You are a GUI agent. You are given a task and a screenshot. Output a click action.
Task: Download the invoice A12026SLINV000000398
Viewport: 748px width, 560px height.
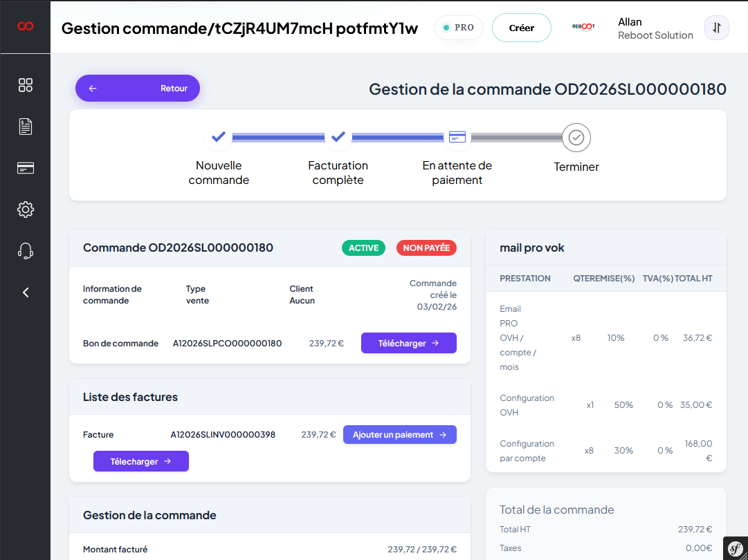click(x=141, y=461)
